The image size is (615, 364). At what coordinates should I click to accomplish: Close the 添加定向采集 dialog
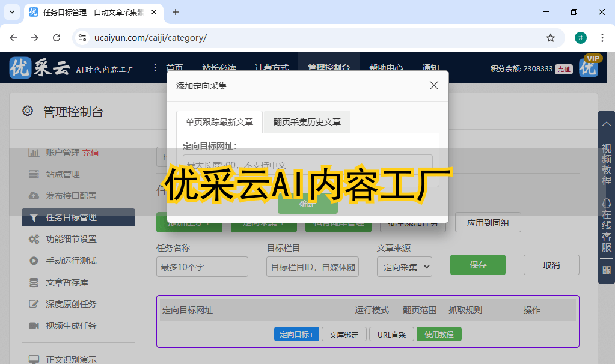point(433,86)
